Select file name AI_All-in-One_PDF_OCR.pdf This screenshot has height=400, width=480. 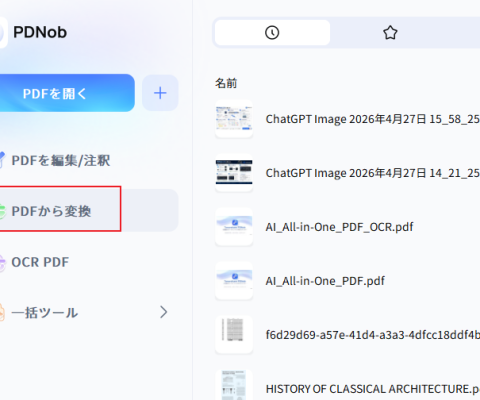[x=339, y=227]
